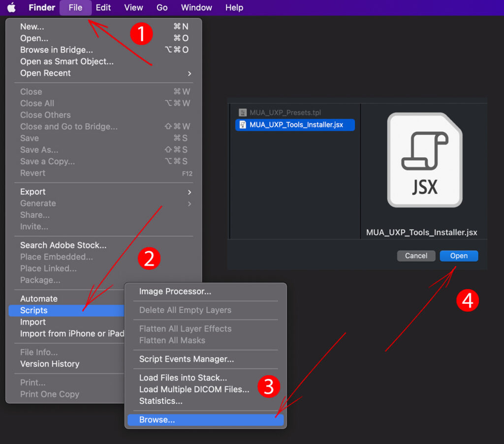504x444 pixels.
Task: Open the Edit menu
Action: click(103, 7)
